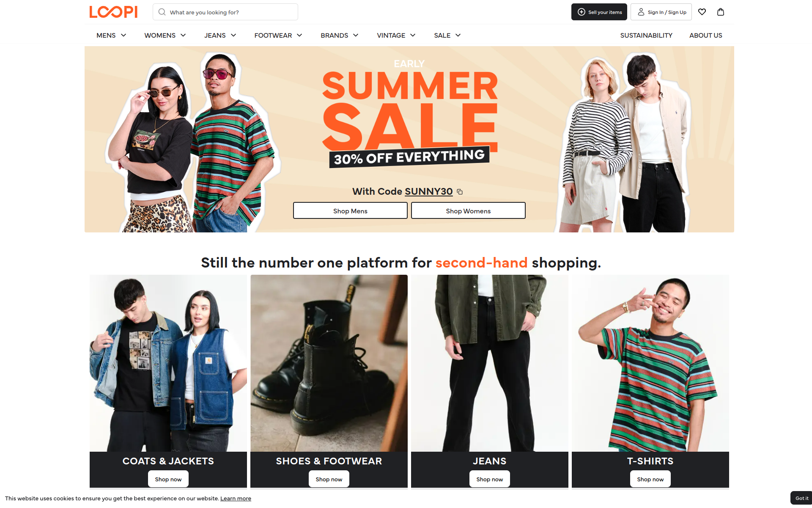Dismiss cookies with Got it
This screenshot has width=812, height=508.
click(801, 498)
